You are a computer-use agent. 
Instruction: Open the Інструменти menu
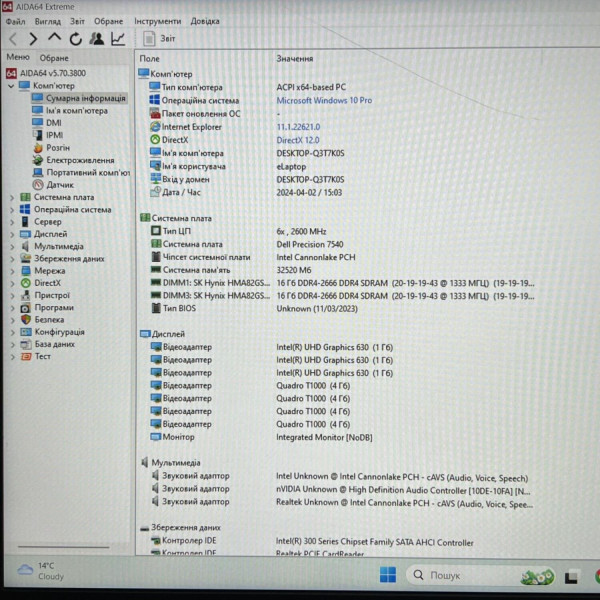pos(157,21)
